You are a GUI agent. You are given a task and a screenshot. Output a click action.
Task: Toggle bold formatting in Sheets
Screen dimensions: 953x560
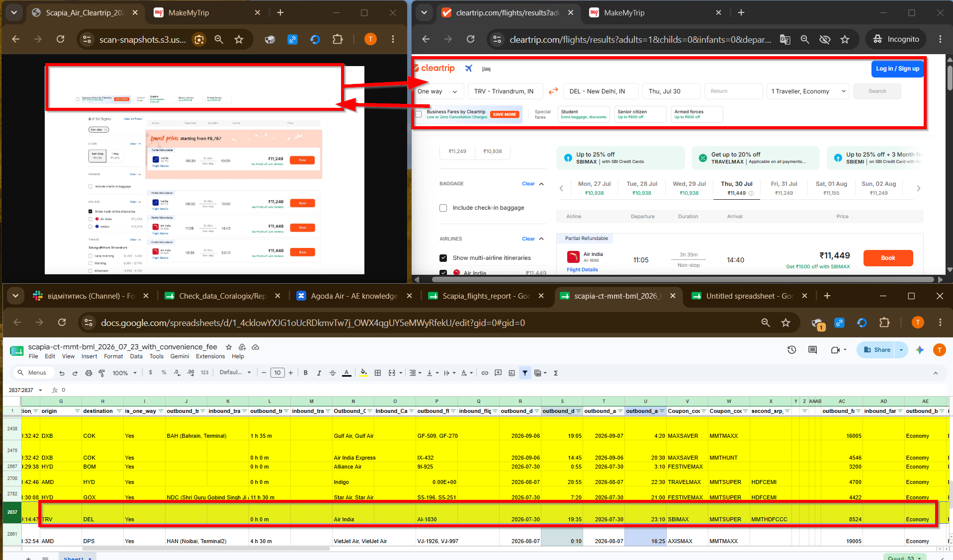point(306,373)
